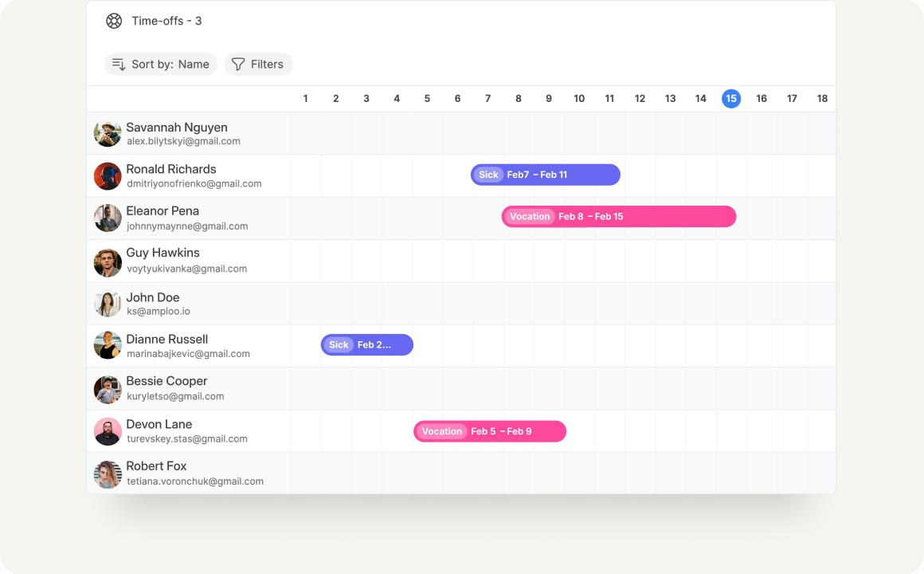Select Eleanor Pena's profile avatar
The width and height of the screenshot is (924, 574).
point(108,217)
